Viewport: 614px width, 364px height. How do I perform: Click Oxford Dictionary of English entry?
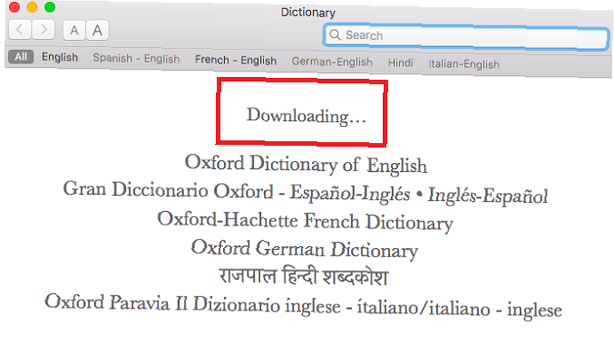point(306,164)
